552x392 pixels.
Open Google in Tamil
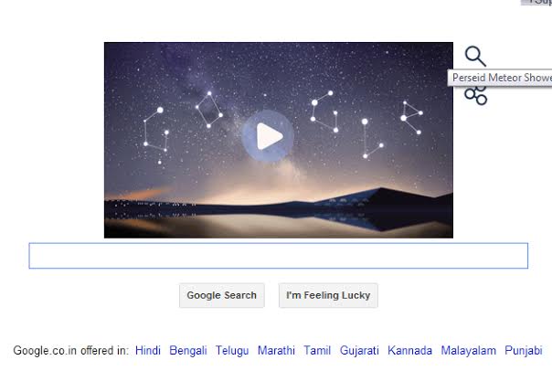point(317,351)
